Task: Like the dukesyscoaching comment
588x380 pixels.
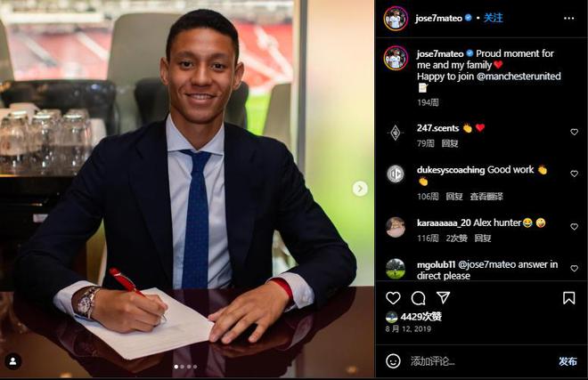Action: point(574,174)
